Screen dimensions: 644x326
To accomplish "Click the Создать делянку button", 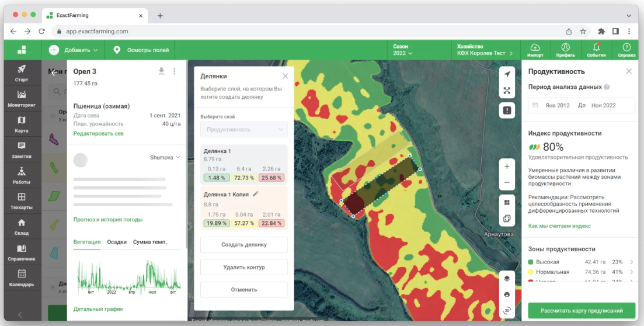I will (243, 245).
